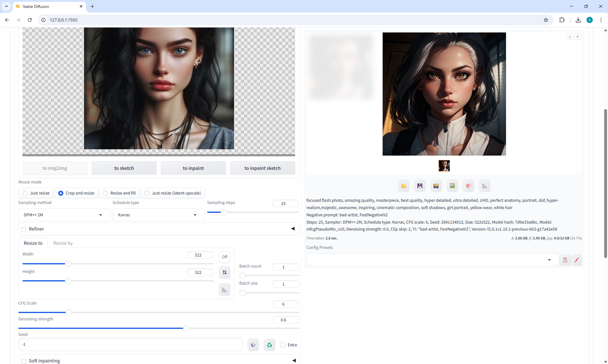Select the Just resize radio option
608x364 pixels.
click(x=25, y=193)
